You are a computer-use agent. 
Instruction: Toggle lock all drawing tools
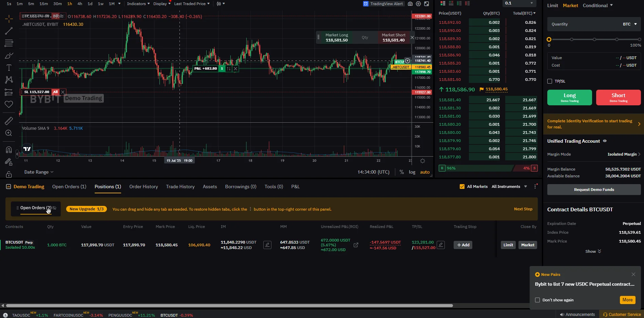[x=9, y=174]
